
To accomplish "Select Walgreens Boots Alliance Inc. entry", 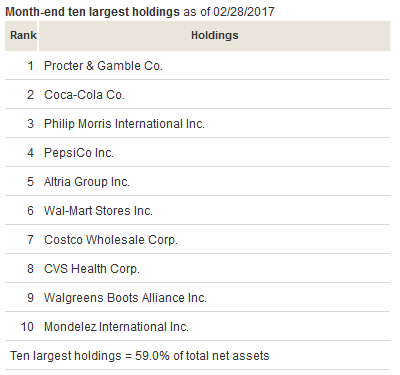I will (125, 298).
